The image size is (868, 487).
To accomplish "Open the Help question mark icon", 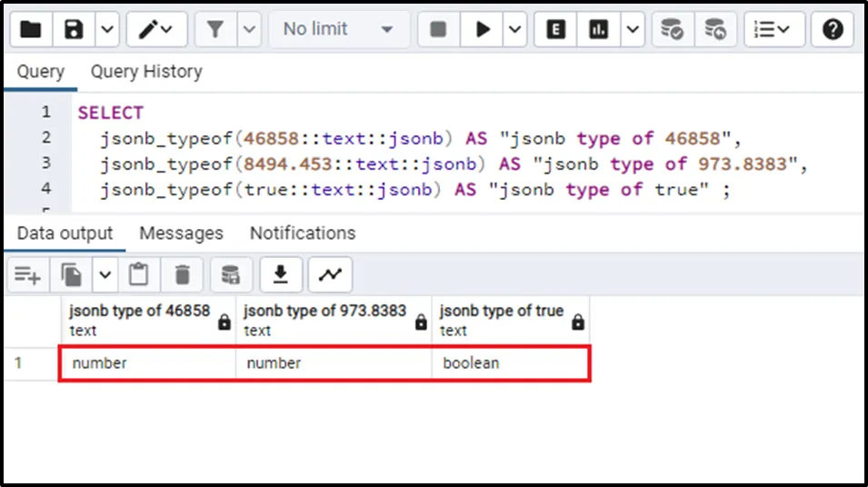I will 832,29.
